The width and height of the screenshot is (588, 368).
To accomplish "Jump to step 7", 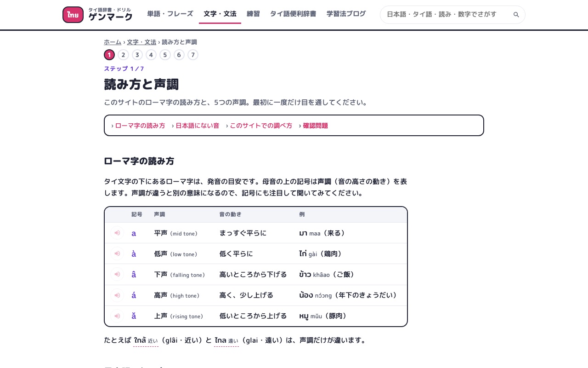I will tap(193, 55).
